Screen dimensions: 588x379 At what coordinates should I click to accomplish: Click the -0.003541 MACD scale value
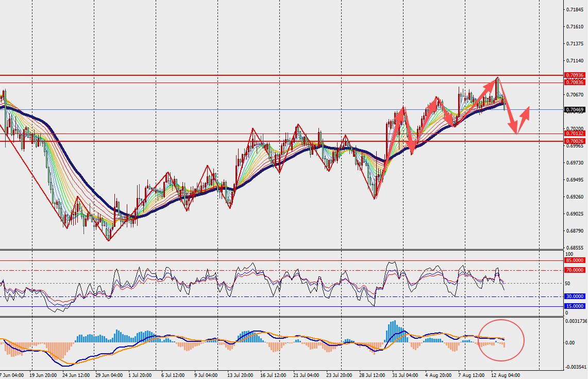pos(576,367)
